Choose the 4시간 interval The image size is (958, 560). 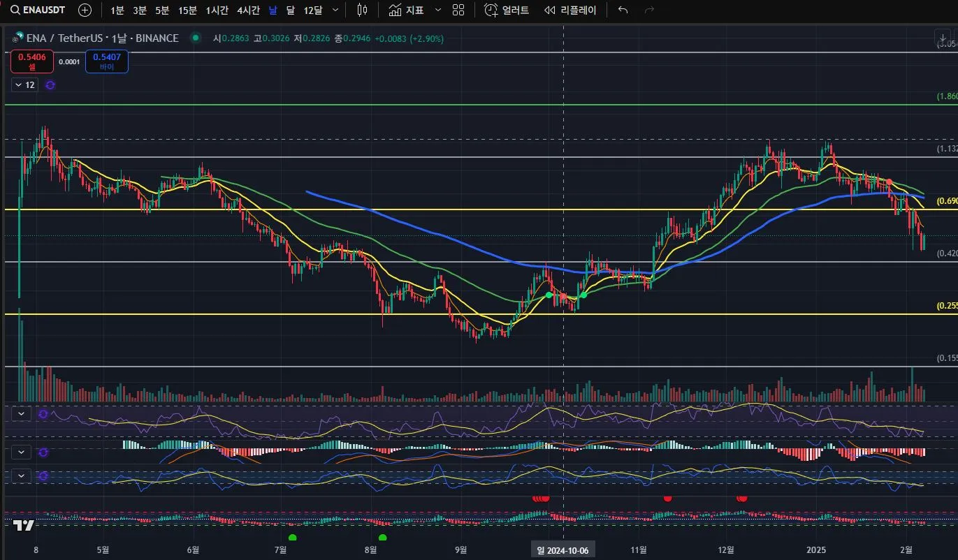click(x=248, y=10)
